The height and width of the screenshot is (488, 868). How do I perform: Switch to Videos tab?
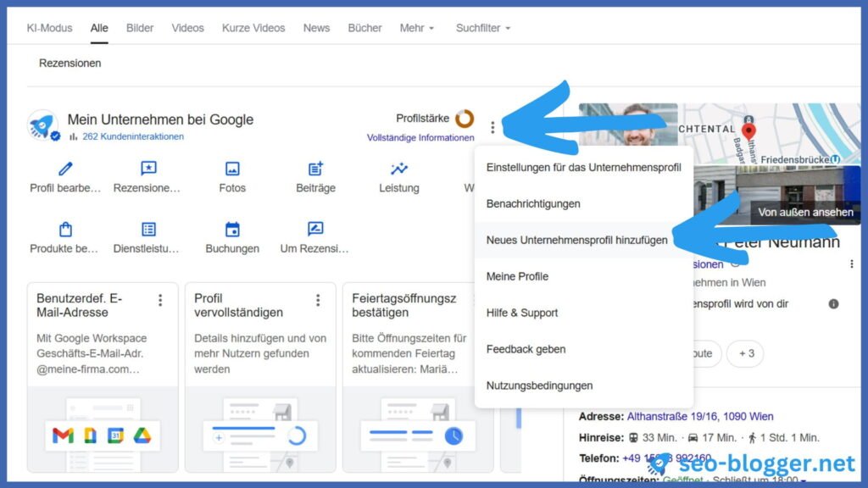187,28
